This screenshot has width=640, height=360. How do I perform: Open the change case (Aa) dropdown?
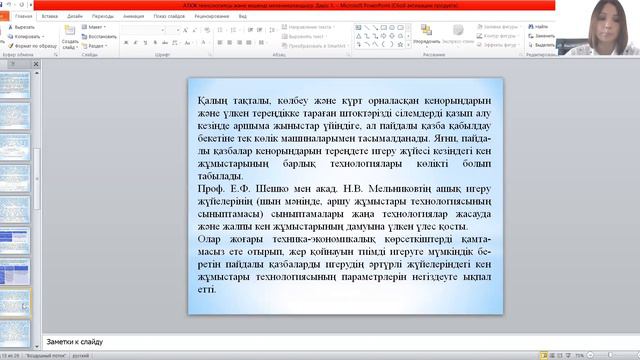[188, 42]
